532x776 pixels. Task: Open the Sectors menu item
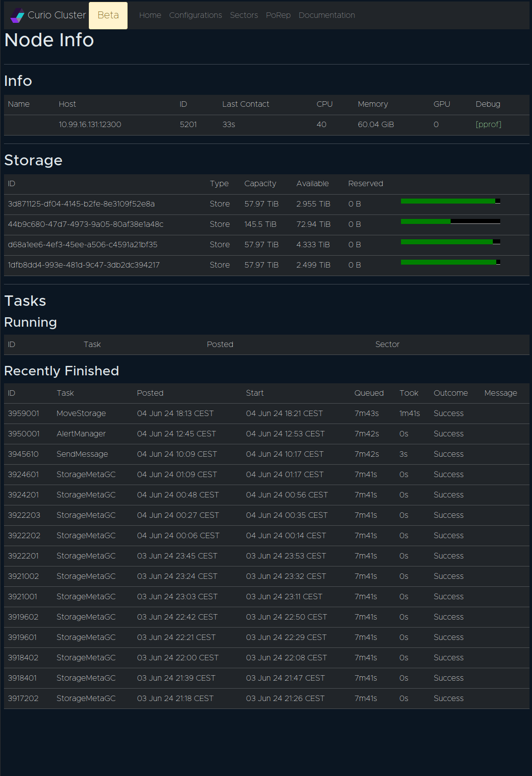point(244,15)
